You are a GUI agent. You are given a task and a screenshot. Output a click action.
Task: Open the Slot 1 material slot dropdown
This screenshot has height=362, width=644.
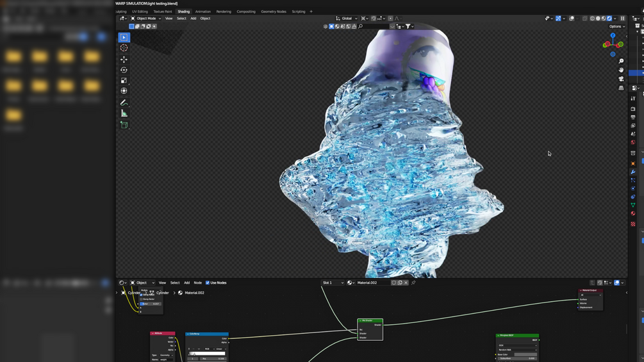pos(333,283)
